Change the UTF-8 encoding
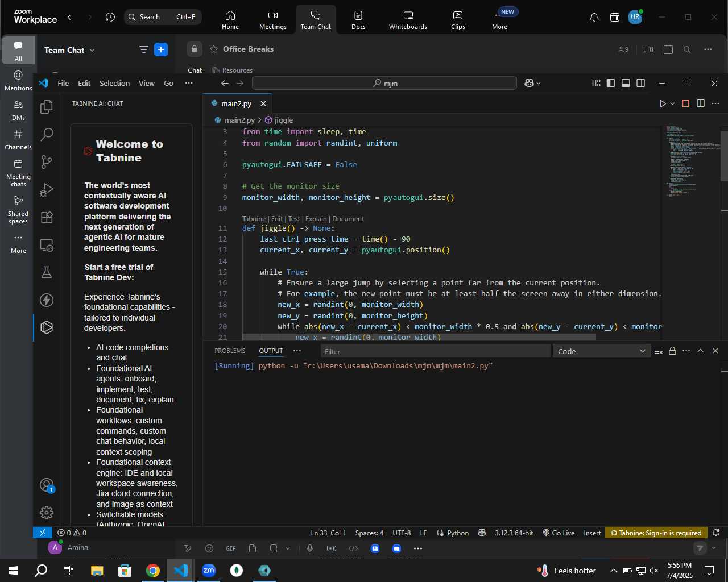728x582 pixels. click(x=402, y=533)
